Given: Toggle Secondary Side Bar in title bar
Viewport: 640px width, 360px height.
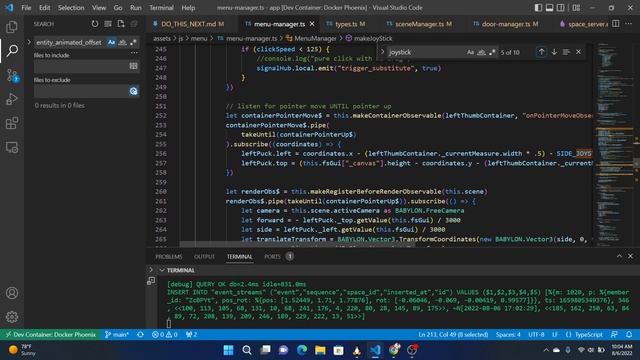Looking at the screenshot, I should pos(561,8).
